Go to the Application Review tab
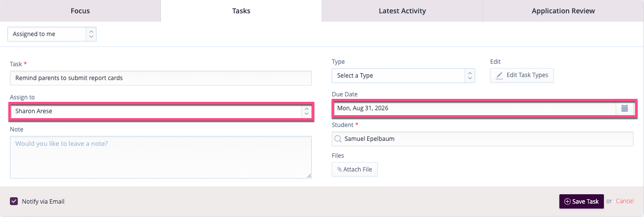Viewport: 644px width, 217px height. [563, 11]
